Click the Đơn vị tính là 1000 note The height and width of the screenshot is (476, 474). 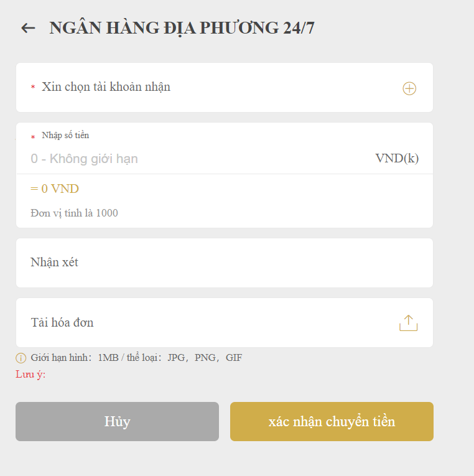click(x=74, y=213)
